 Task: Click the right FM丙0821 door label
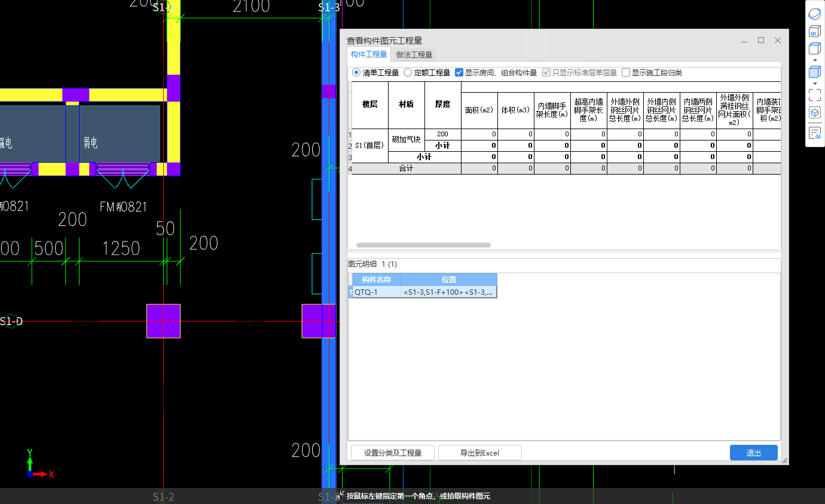[x=123, y=207]
